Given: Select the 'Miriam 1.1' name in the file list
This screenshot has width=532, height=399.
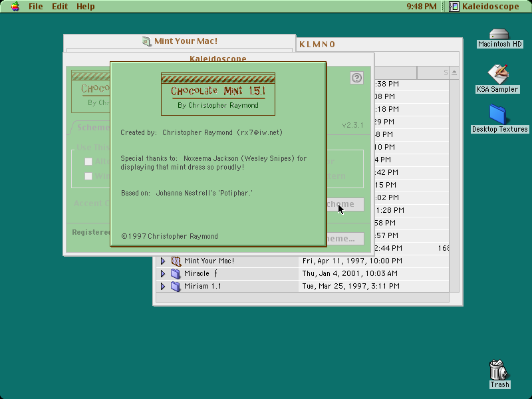Looking at the screenshot, I should click(x=203, y=286).
